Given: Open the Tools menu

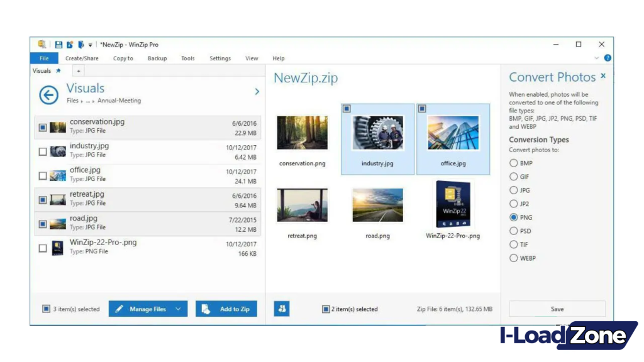Looking at the screenshot, I should click(187, 58).
